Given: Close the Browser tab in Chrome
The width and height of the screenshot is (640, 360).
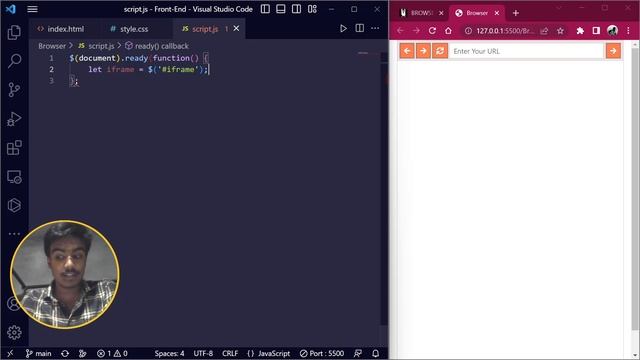Looking at the screenshot, I should 497,13.
